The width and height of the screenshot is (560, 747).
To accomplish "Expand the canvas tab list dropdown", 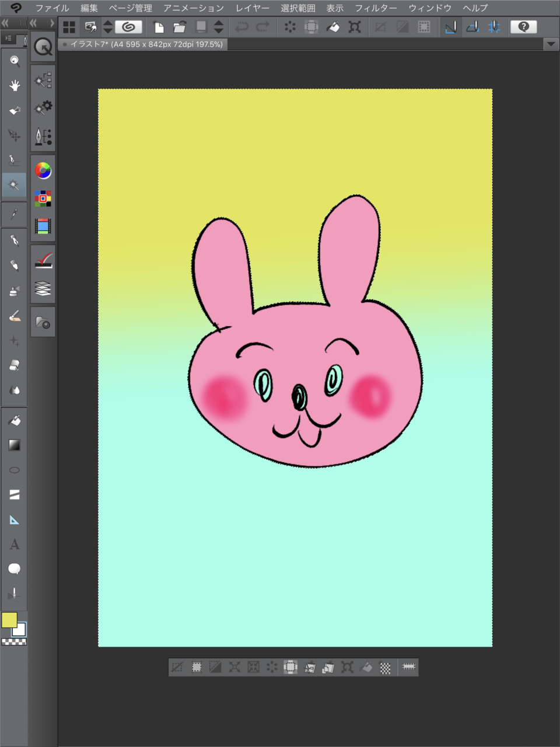I will (x=551, y=44).
